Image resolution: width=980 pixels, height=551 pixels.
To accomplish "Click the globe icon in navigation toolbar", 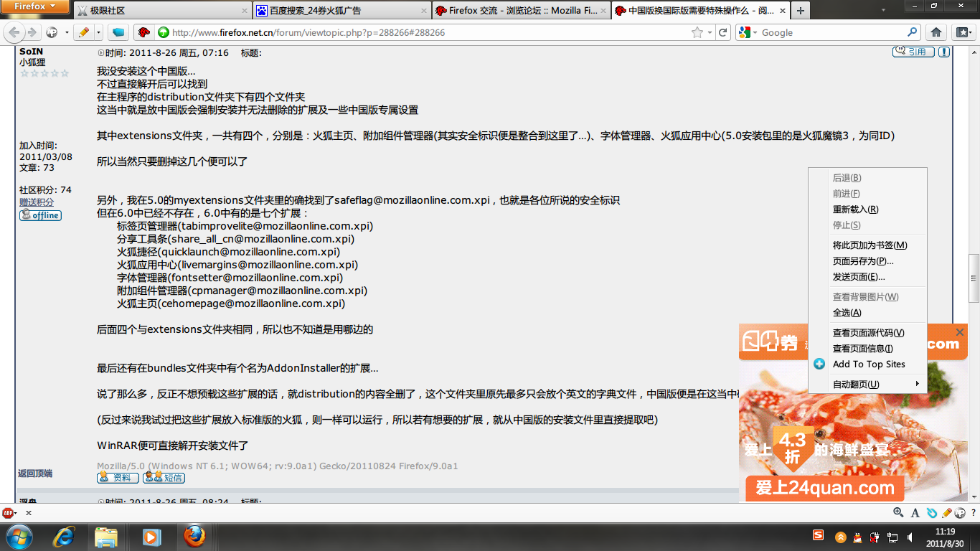I will [52, 32].
